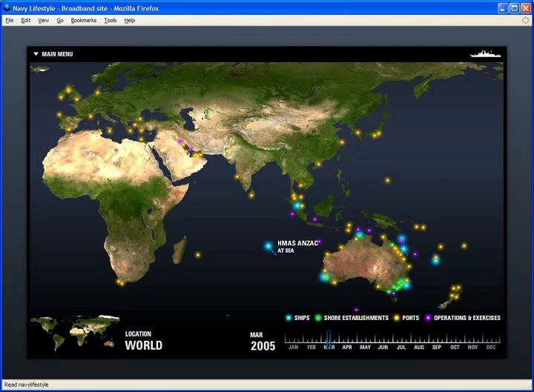
Task: Click the port marker near Madagascar
Action: [x=198, y=255]
